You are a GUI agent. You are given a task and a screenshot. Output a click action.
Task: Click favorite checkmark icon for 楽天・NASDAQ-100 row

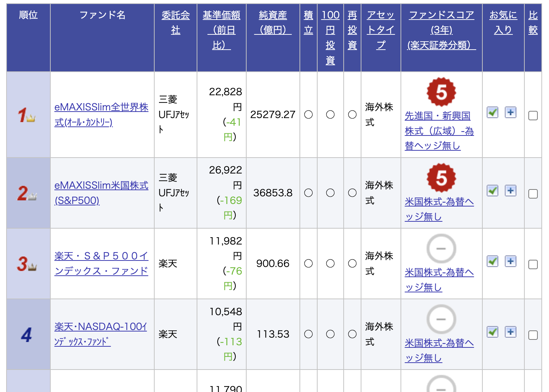click(493, 332)
